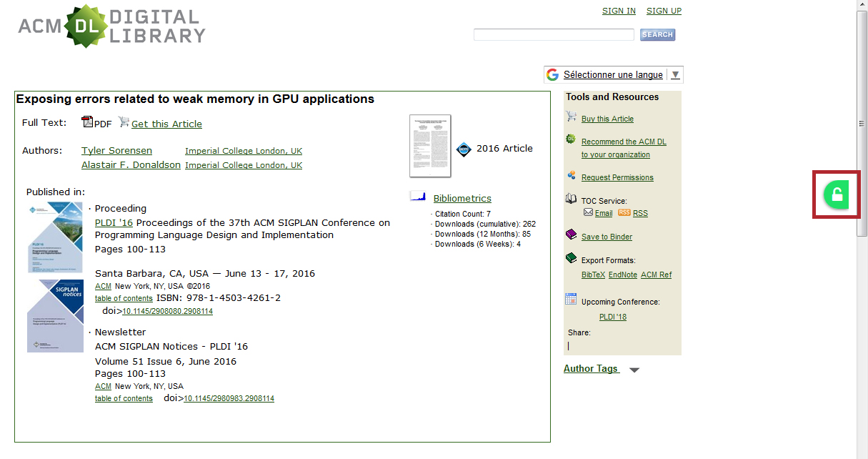Click the Email envelope icon
The width and height of the screenshot is (868, 459).
tap(588, 212)
